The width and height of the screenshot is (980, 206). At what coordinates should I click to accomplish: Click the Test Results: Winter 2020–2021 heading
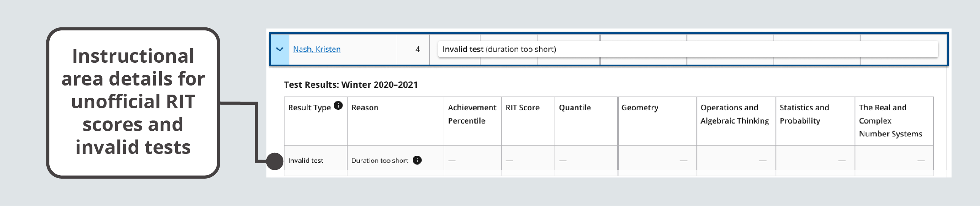(350, 84)
